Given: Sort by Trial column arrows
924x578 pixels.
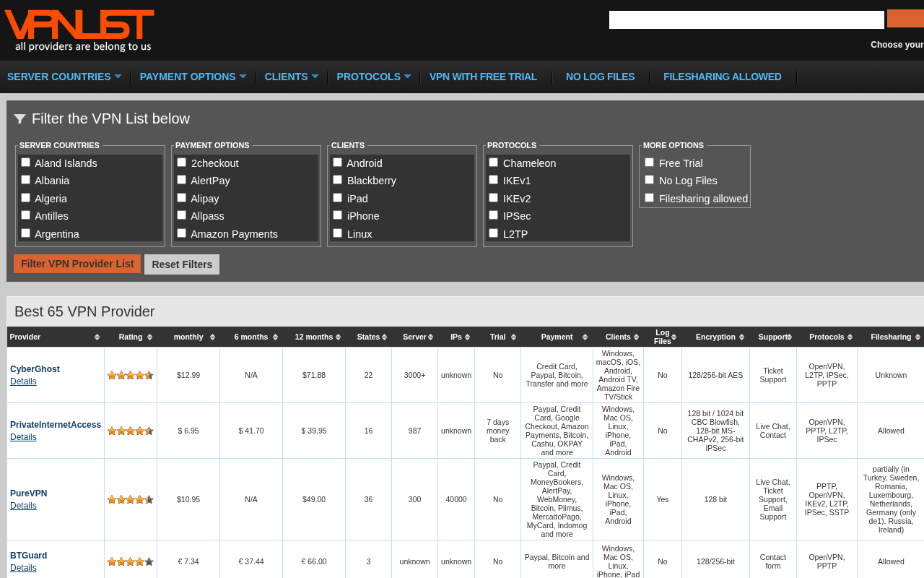Looking at the screenshot, I should (513, 337).
